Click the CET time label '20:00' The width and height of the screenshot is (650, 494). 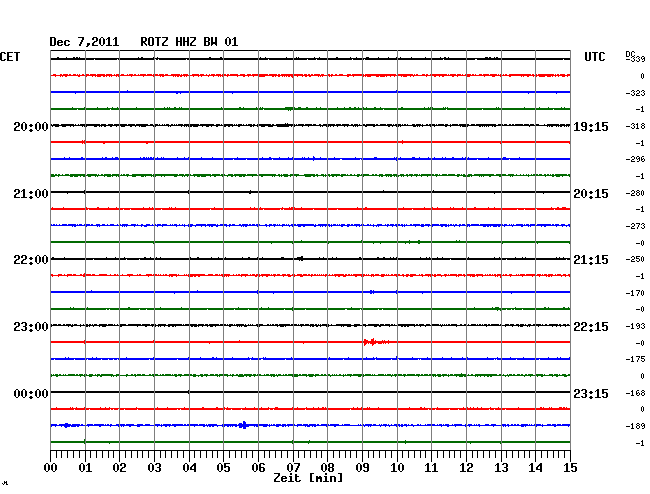(x=31, y=126)
